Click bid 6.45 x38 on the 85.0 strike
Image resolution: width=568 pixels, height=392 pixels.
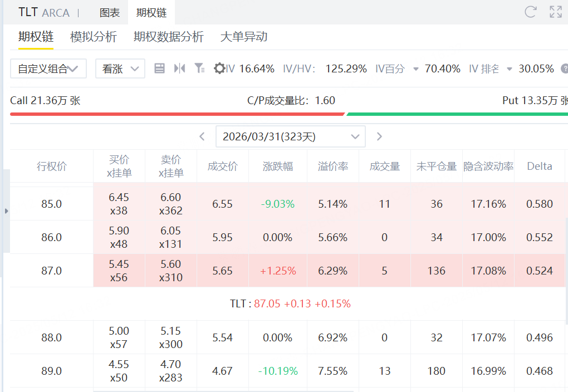point(119,204)
